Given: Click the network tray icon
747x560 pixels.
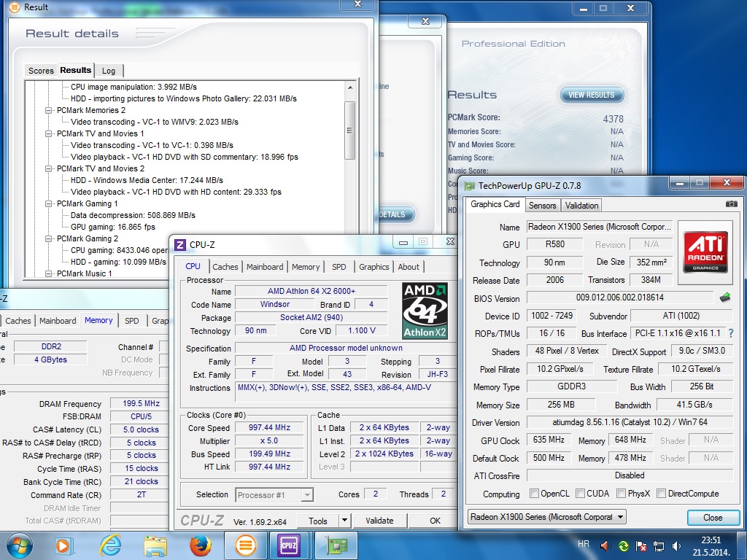Looking at the screenshot, I should click(659, 546).
